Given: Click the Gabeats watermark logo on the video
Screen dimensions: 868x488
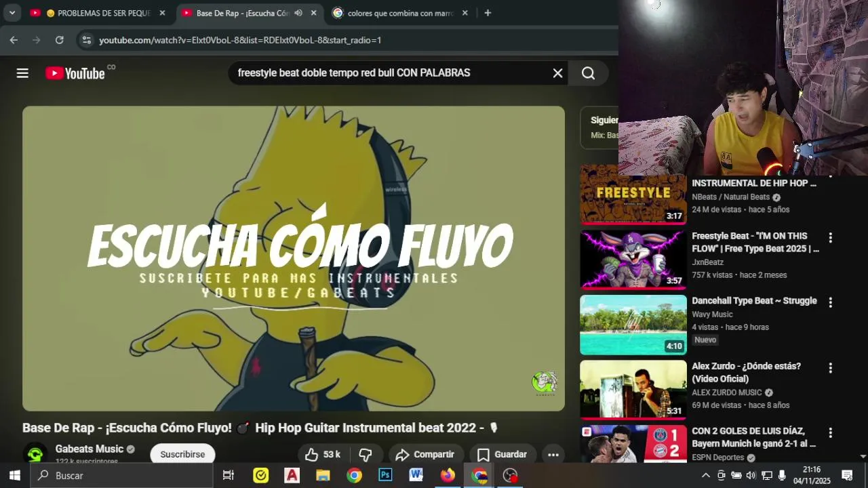Looking at the screenshot, I should pos(545,383).
